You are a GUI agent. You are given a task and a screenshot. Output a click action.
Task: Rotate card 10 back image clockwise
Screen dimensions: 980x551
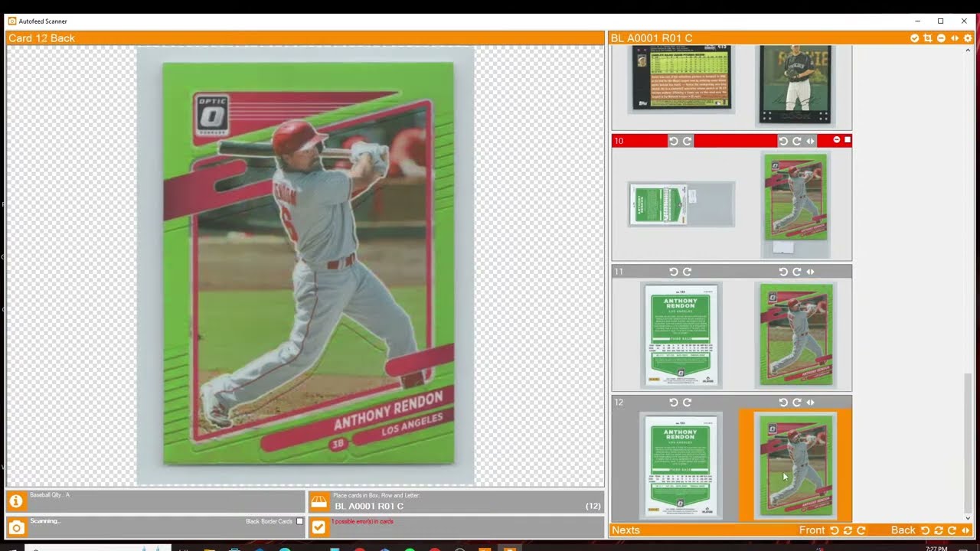click(x=687, y=141)
